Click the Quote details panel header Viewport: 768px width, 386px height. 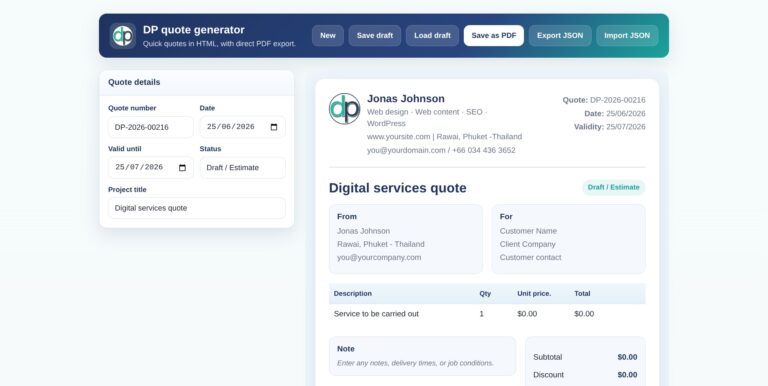[x=196, y=83]
